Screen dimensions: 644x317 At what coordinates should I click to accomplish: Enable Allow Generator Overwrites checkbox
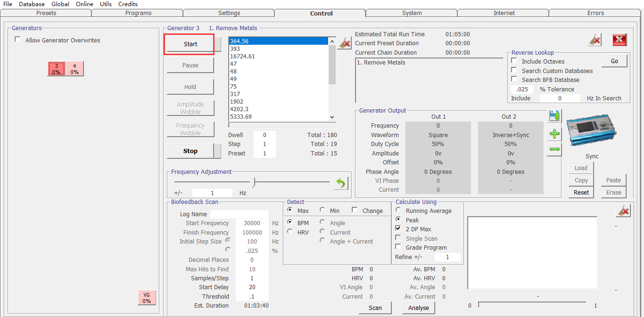pos(18,40)
